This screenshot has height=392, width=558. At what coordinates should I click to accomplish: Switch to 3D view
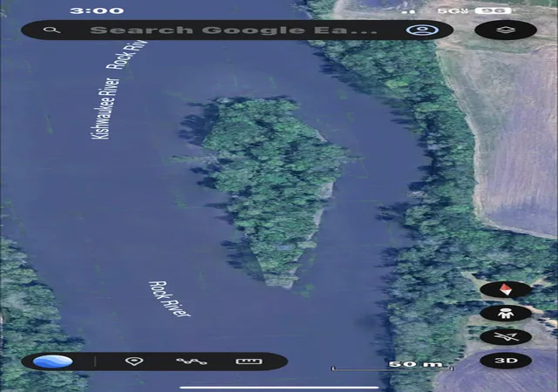506,361
